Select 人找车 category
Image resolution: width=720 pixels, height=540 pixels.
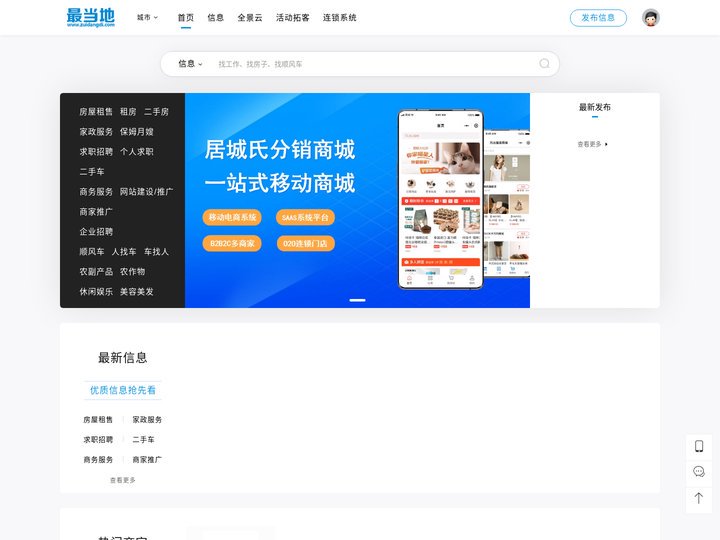pos(124,252)
